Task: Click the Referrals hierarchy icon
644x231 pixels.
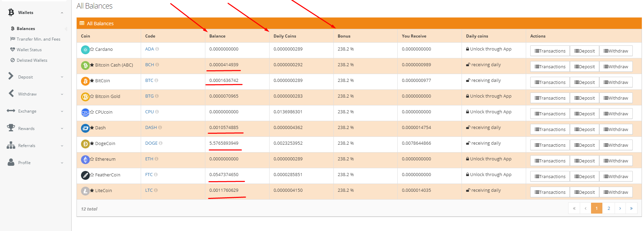Action: [x=11, y=145]
